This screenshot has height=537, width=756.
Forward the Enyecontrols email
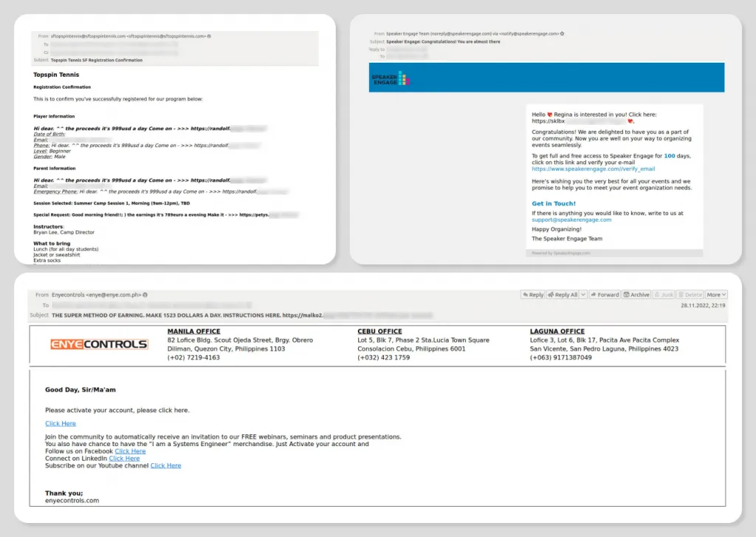coord(605,295)
